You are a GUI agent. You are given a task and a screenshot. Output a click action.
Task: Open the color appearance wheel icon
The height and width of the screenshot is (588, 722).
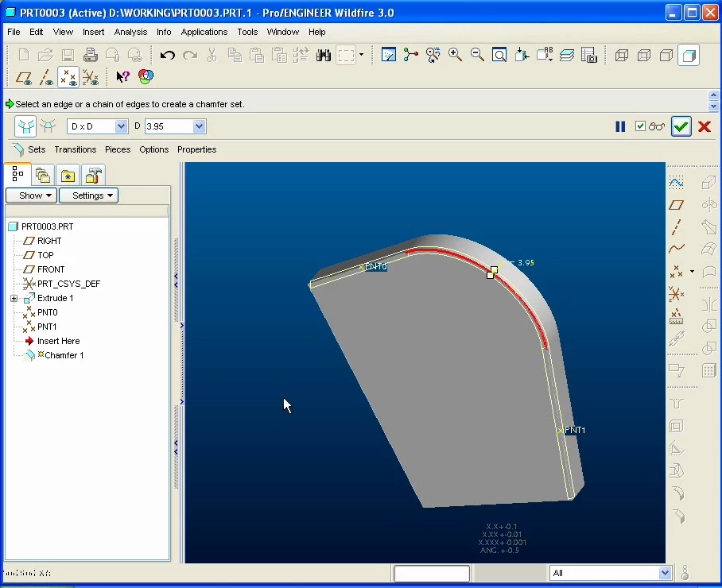point(146,76)
